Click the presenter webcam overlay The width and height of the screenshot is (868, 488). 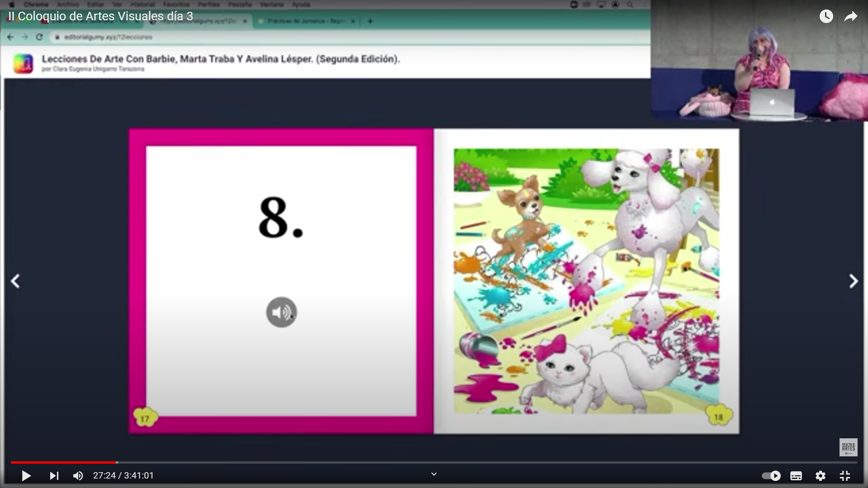759,61
